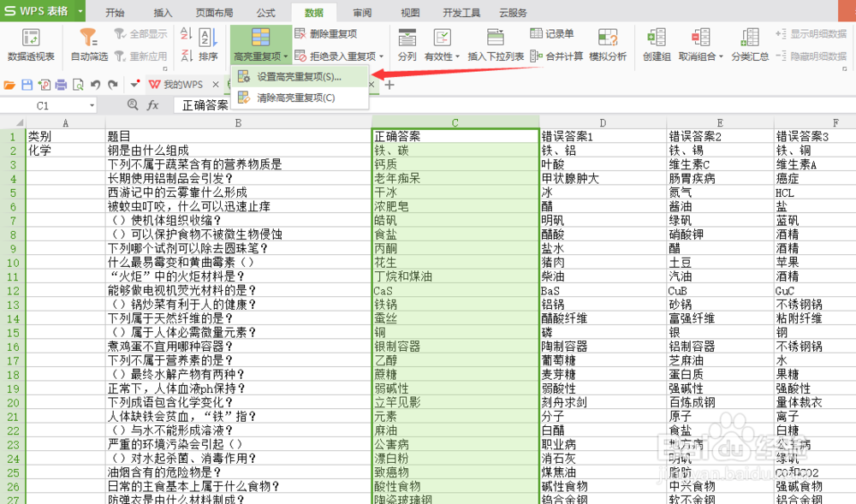856x504 pixels.
Task: Click 显示明细数据 to show details
Action: [x=820, y=34]
